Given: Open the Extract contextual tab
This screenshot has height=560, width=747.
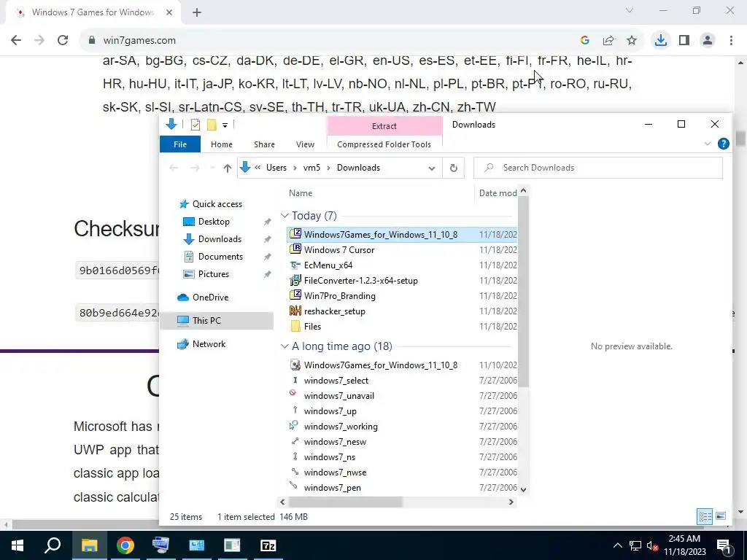Looking at the screenshot, I should [384, 126].
